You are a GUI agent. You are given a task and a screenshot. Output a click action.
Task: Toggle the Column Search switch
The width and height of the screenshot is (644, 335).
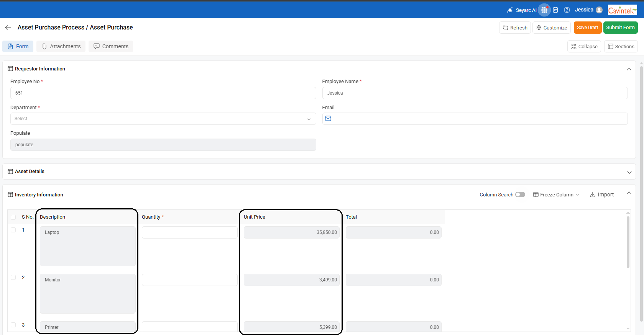520,194
